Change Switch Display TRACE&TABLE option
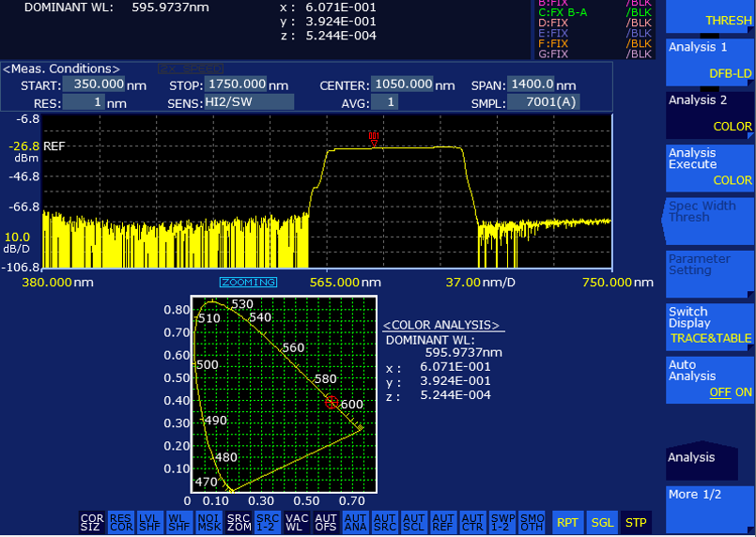The width and height of the screenshot is (756, 537). [710, 325]
